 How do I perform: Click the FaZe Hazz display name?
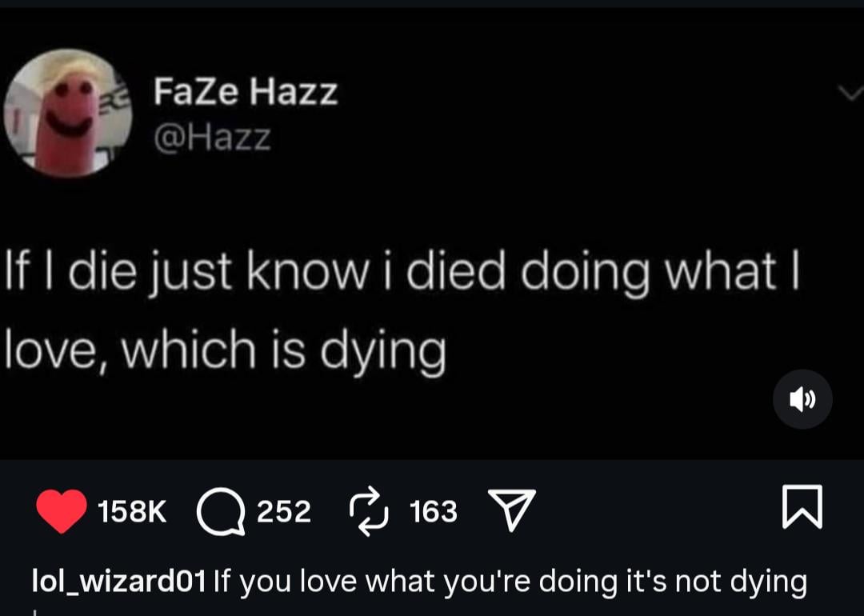tap(245, 92)
